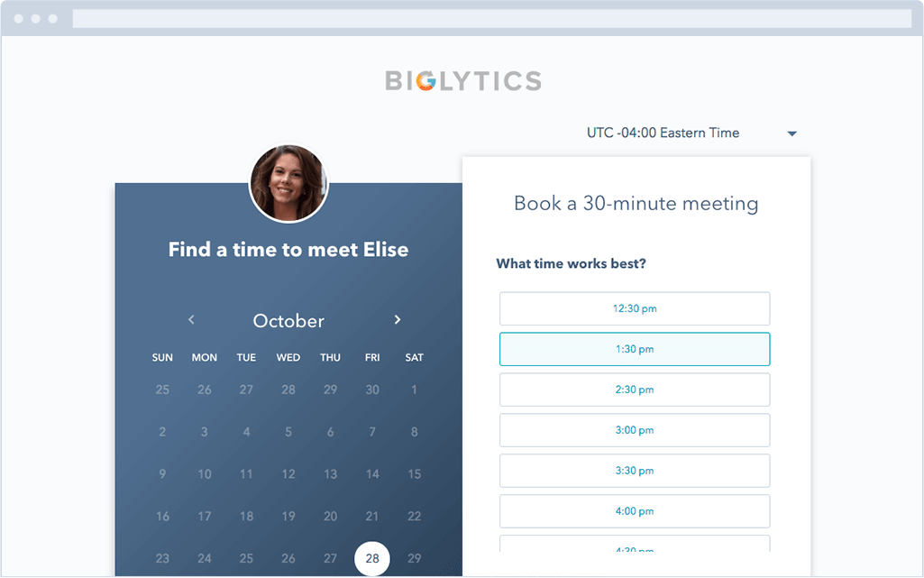Click the FRI weekday heading
This screenshot has height=578, width=924.
coord(372,357)
